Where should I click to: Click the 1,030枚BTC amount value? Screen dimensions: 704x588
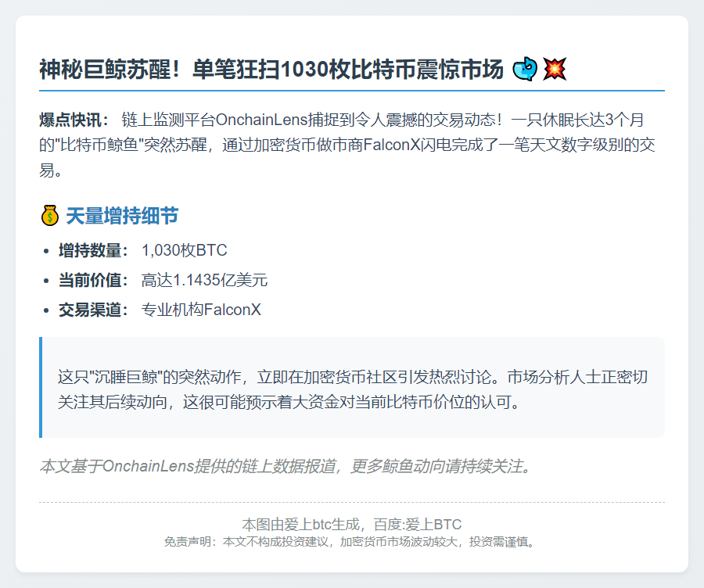pos(184,251)
